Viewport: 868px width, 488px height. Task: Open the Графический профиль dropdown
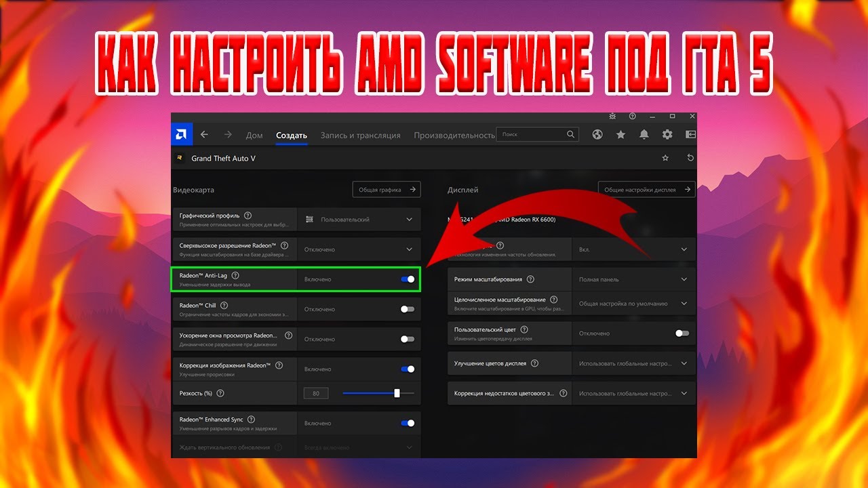click(x=359, y=220)
